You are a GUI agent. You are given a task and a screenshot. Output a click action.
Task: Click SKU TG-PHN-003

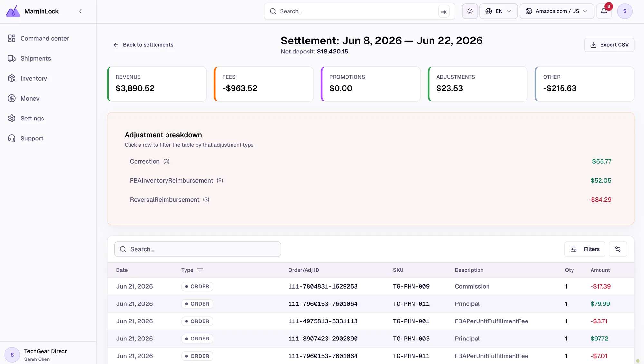coord(411,339)
